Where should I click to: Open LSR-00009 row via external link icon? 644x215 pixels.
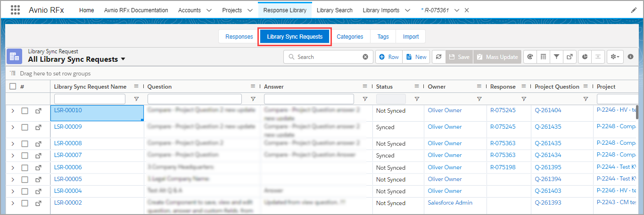tap(38, 127)
